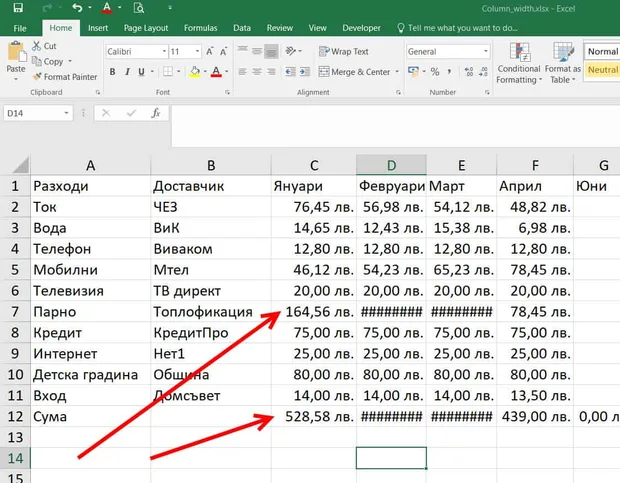The height and width of the screenshot is (483, 620).
Task: Click Select All corner triangle
Action: click(21, 165)
